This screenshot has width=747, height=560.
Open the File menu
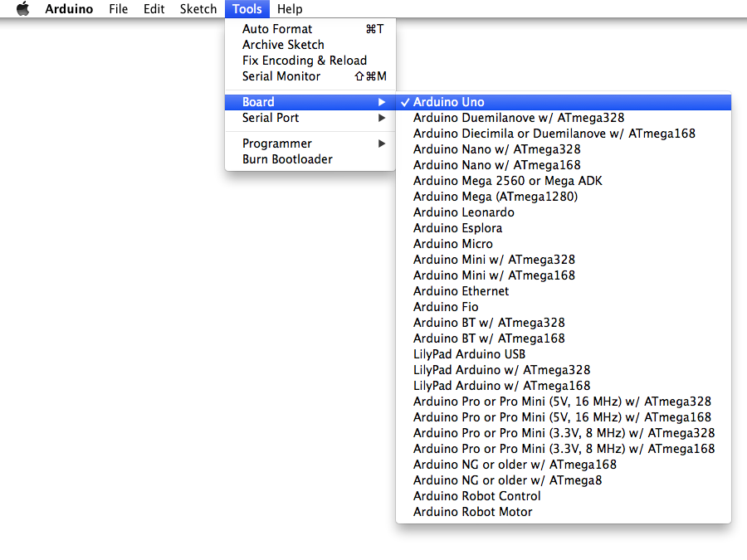coord(118,9)
